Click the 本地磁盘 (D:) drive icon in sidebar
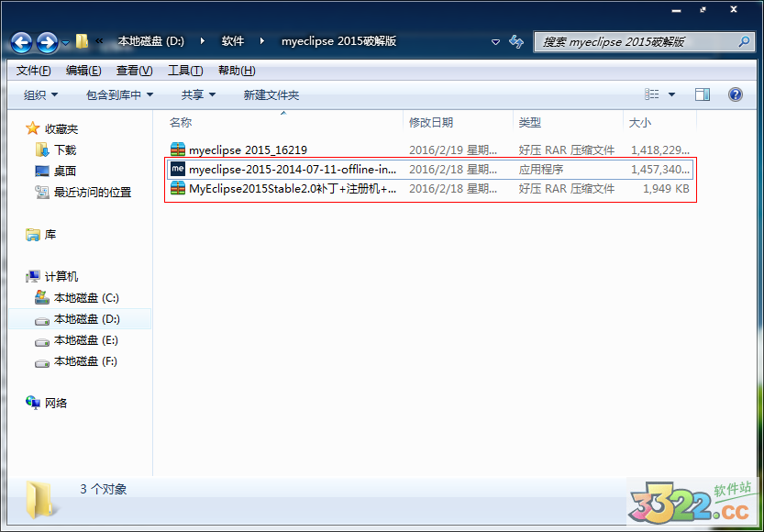This screenshot has width=764, height=532. tap(42, 321)
